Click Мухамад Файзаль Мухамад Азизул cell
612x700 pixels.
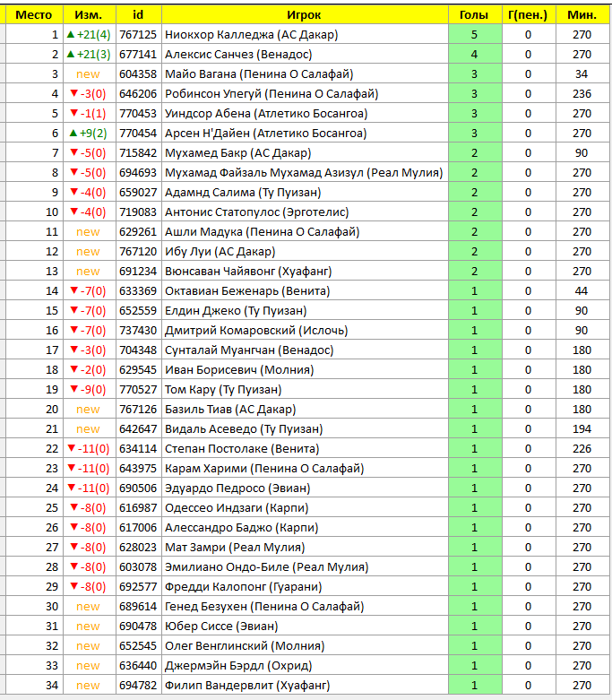click(x=305, y=172)
